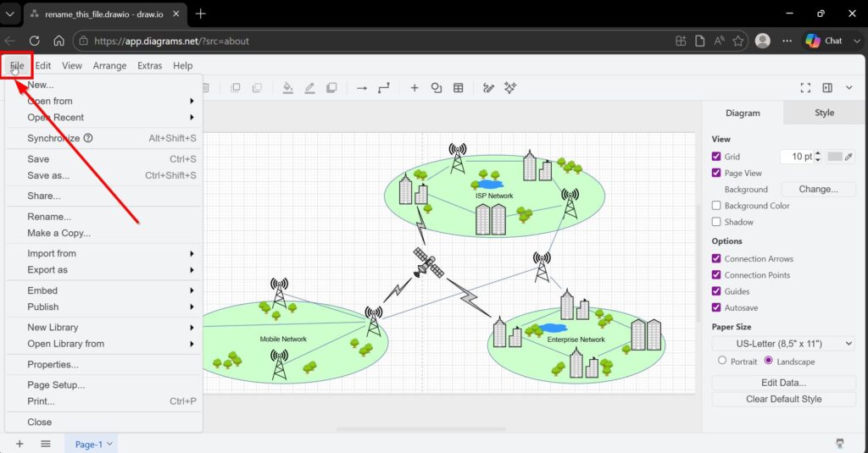Uncheck the Grid checkbox
Screen dimensions: 868x453
716,157
